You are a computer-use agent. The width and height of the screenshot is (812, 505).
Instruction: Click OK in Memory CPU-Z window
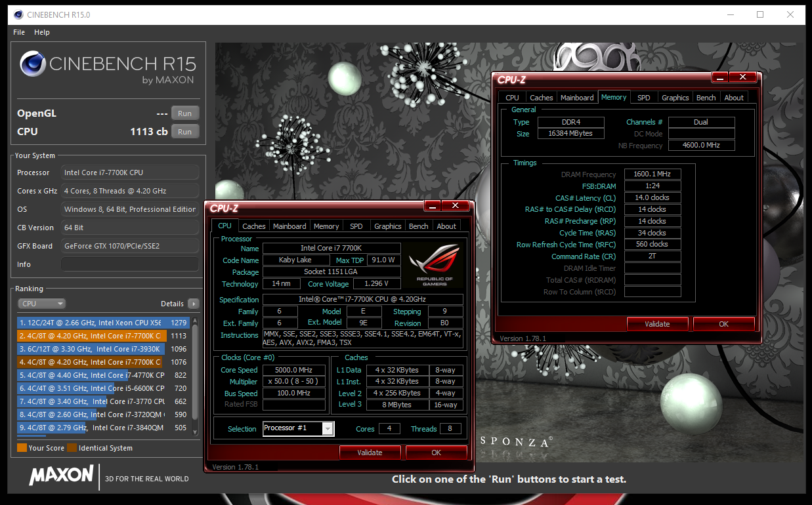(x=724, y=324)
